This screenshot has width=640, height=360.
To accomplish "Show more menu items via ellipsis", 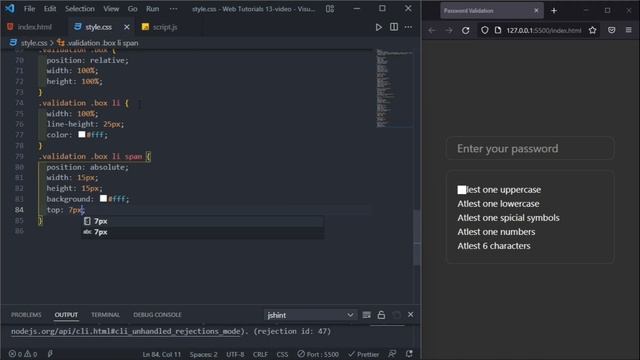I will [x=173, y=9].
